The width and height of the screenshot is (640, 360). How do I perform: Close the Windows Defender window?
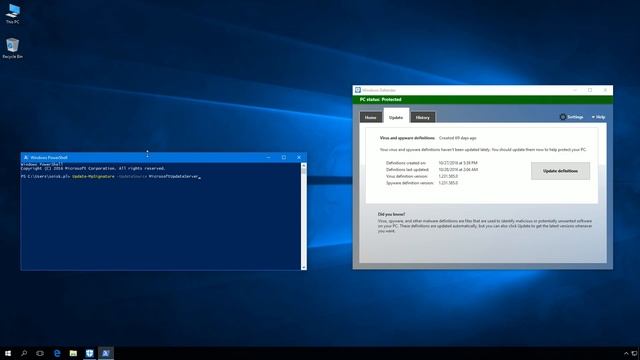pyautogui.click(x=605, y=90)
